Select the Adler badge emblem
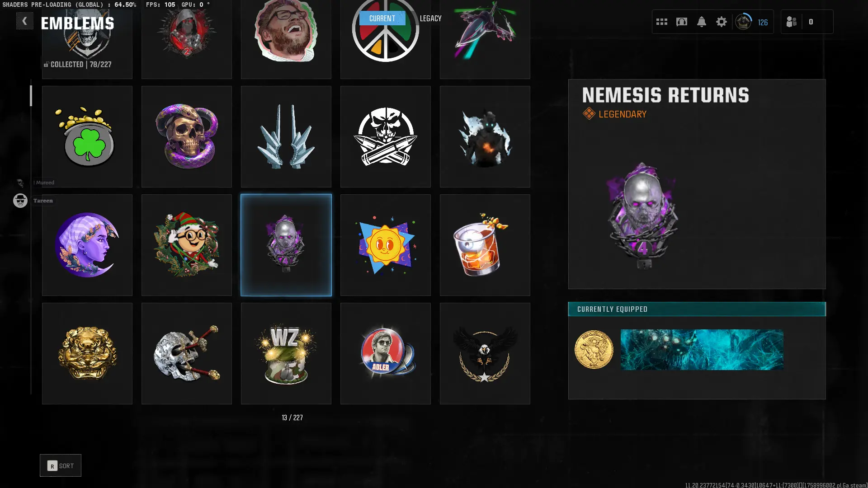This screenshot has height=488, width=868. (386, 353)
